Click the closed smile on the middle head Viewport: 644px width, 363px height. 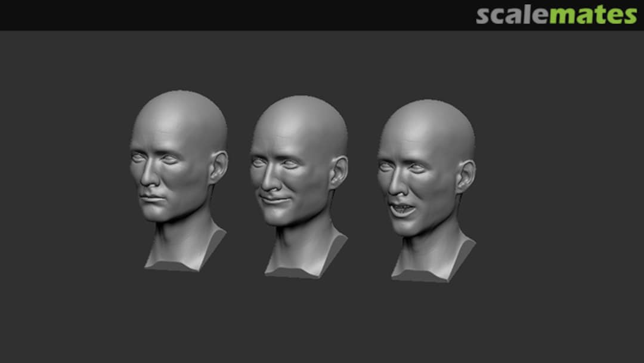coord(275,199)
